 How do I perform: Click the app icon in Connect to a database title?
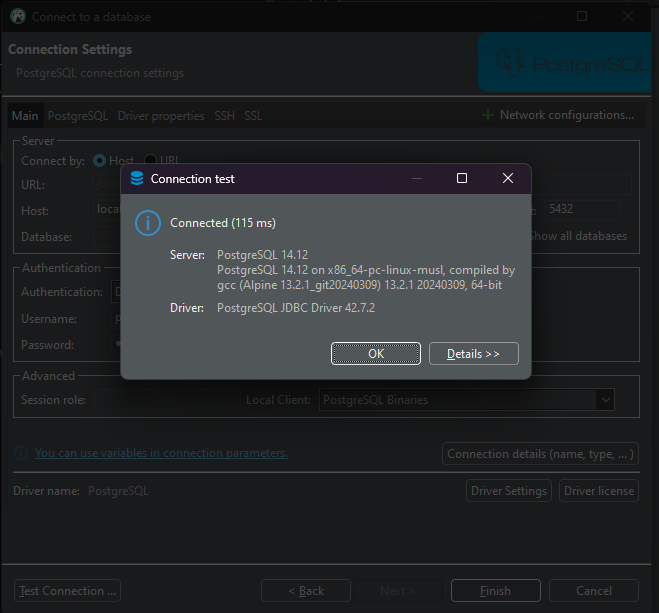coord(18,16)
